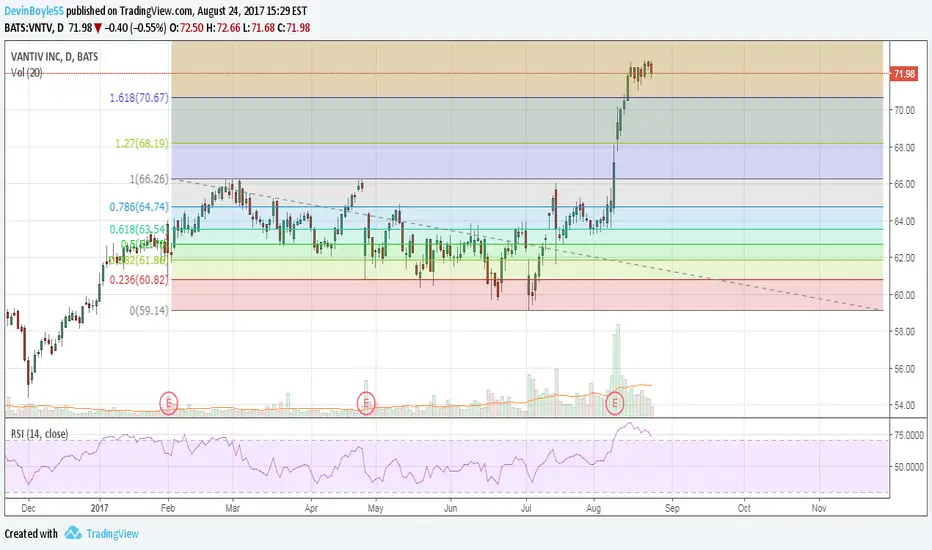Click the H:72.66 high value
The width and height of the screenshot is (932, 550).
(223, 27)
